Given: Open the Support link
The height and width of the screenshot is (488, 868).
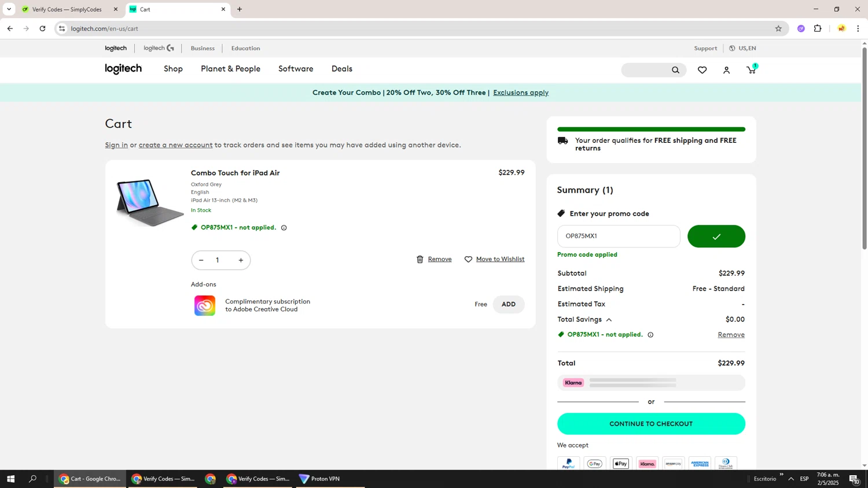Looking at the screenshot, I should click(705, 48).
